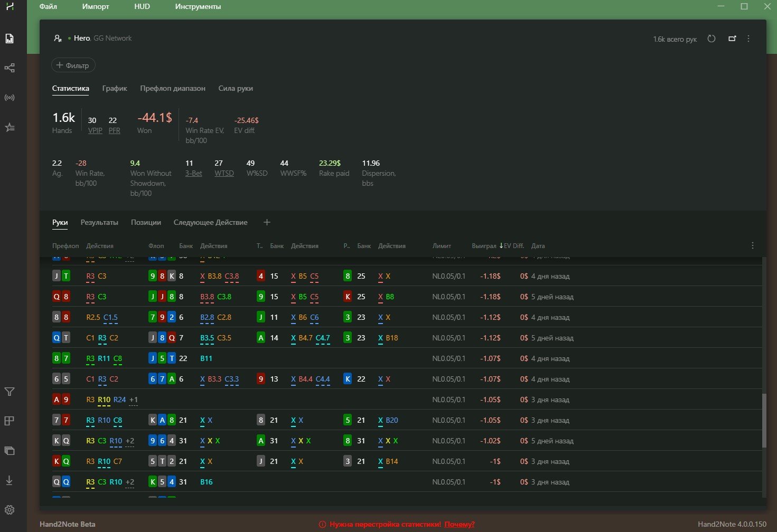This screenshot has width=777, height=532.
Task: Open the HUD menu
Action: 142,6
